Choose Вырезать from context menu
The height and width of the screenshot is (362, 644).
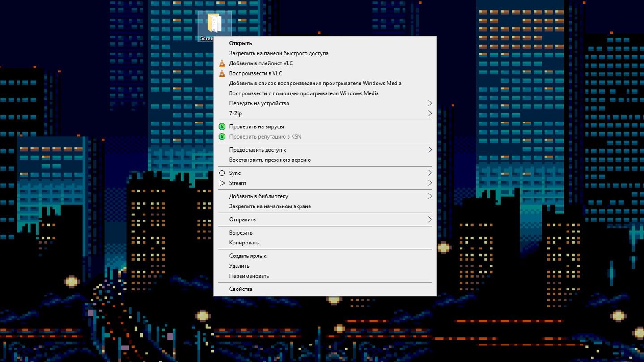click(x=325, y=233)
